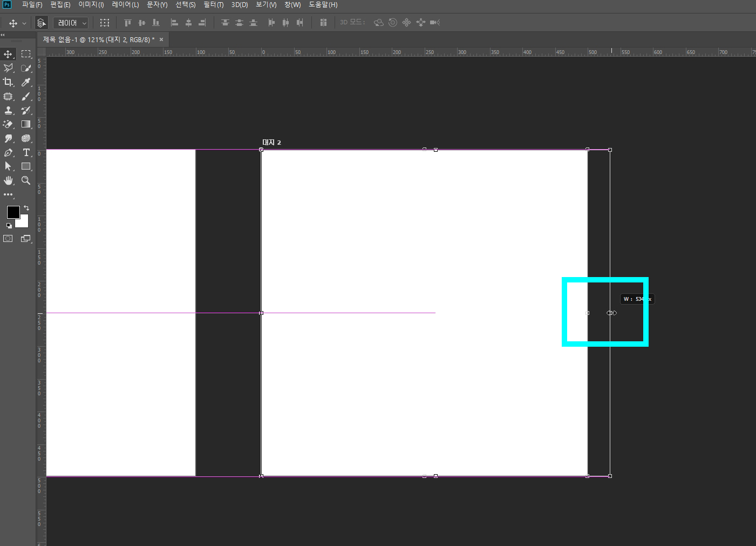
Task: Open the Move tool preset picker arrow
Action: tap(24, 23)
